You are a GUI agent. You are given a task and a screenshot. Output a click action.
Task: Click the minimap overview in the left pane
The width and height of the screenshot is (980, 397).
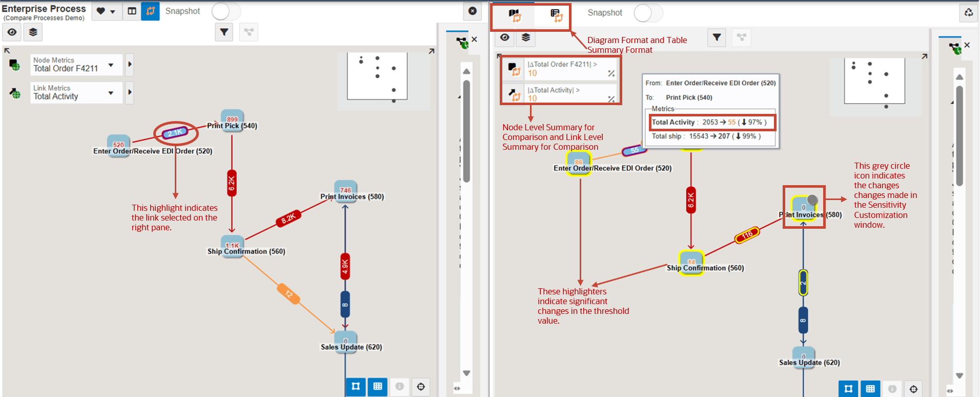[377, 76]
